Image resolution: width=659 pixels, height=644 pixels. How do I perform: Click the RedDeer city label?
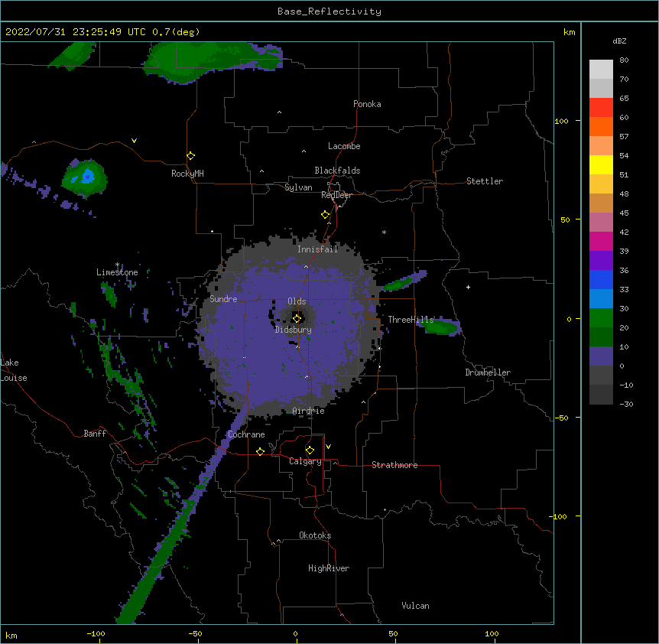click(336, 195)
